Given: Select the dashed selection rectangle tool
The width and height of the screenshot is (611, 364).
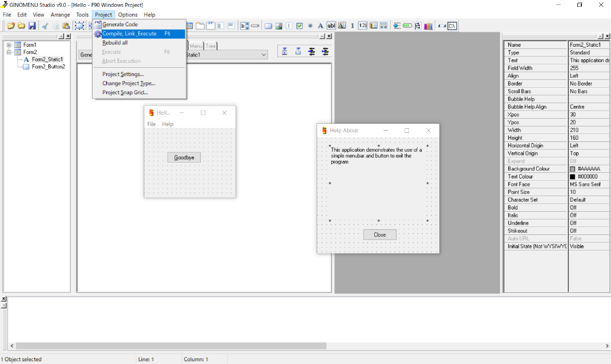Looking at the screenshot, I should [x=79, y=26].
